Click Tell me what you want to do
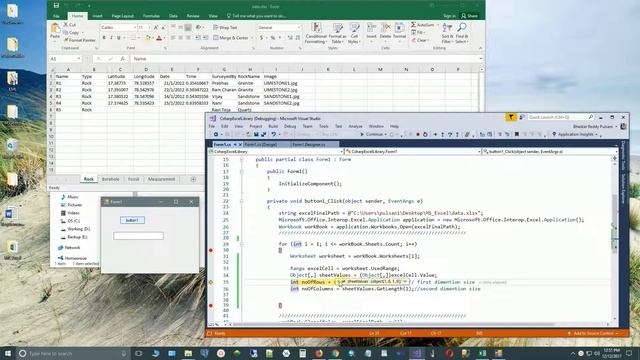This screenshot has height=360, width=640. tap(256, 16)
